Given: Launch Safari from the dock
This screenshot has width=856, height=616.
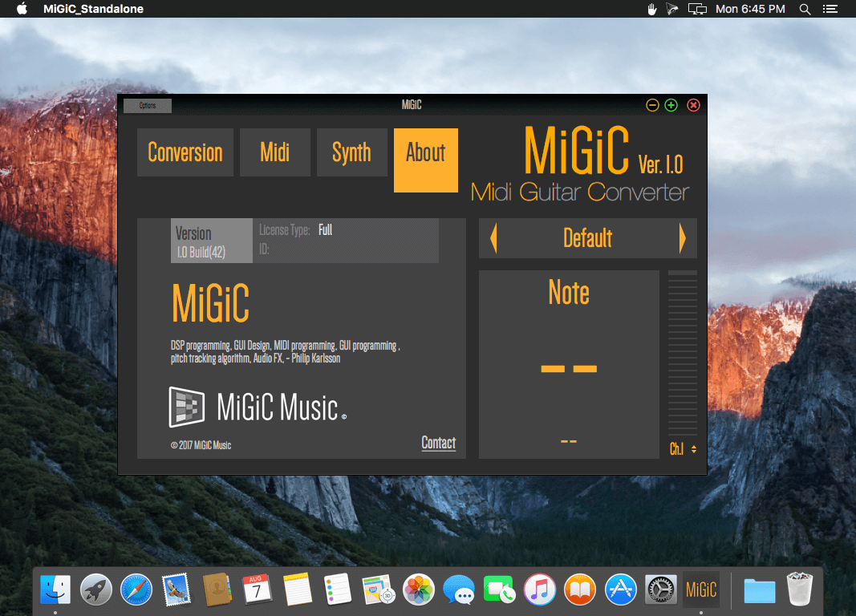Looking at the screenshot, I should point(136,590).
